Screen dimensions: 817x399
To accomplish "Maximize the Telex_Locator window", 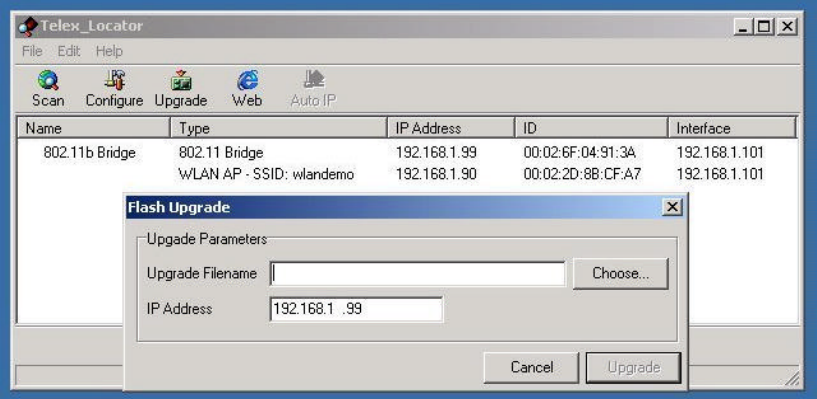I will click(763, 27).
